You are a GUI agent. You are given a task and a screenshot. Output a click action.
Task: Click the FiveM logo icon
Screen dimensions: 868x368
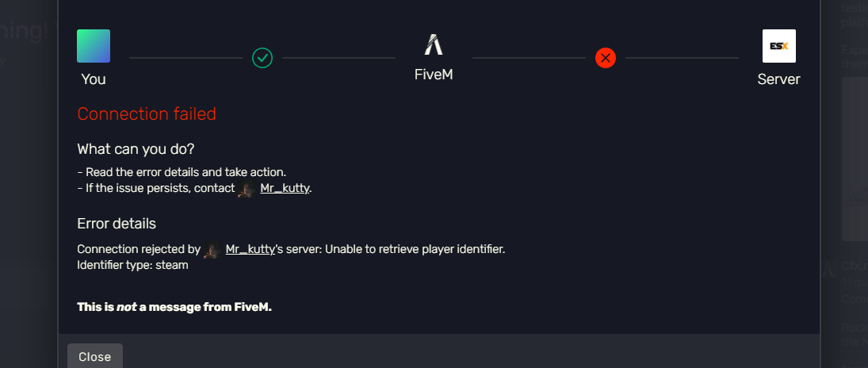(x=433, y=45)
